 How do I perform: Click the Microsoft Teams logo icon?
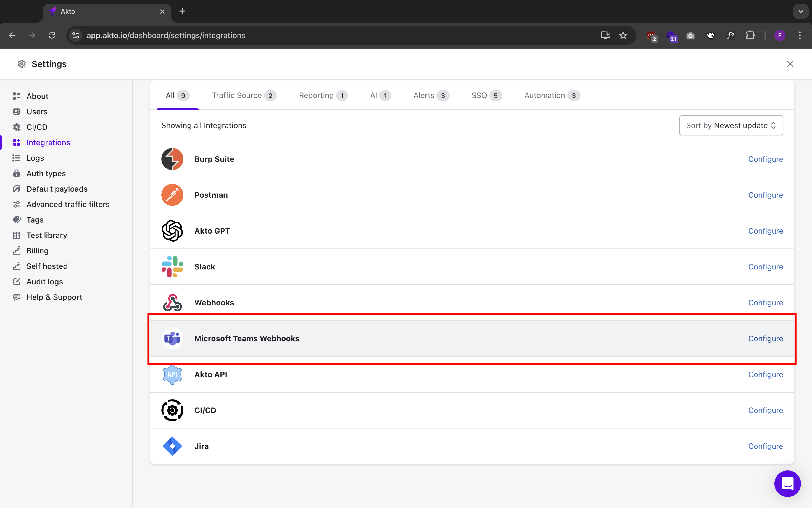(x=172, y=338)
